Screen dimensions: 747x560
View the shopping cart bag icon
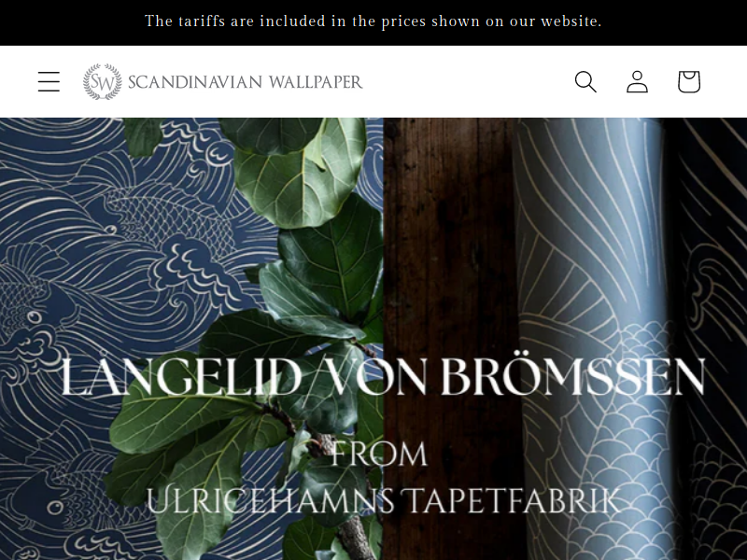pos(689,81)
